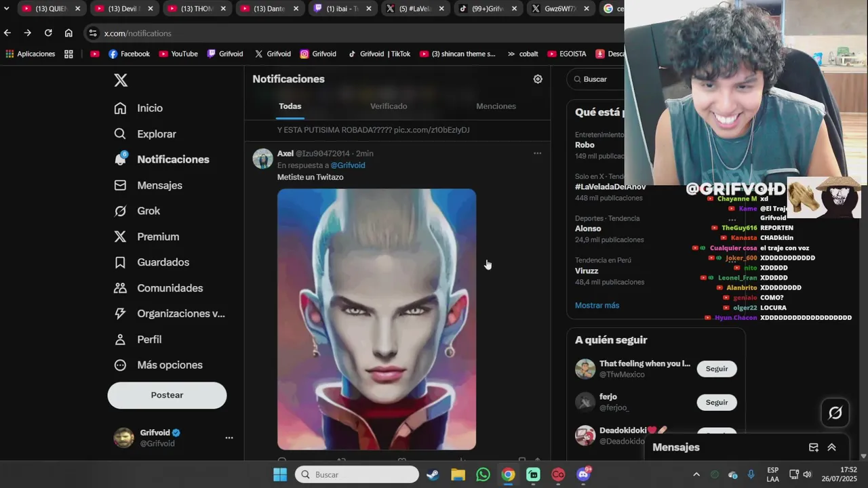This screenshot has height=488, width=868.
Task: Open Windows Start menu
Action: pos(280,474)
